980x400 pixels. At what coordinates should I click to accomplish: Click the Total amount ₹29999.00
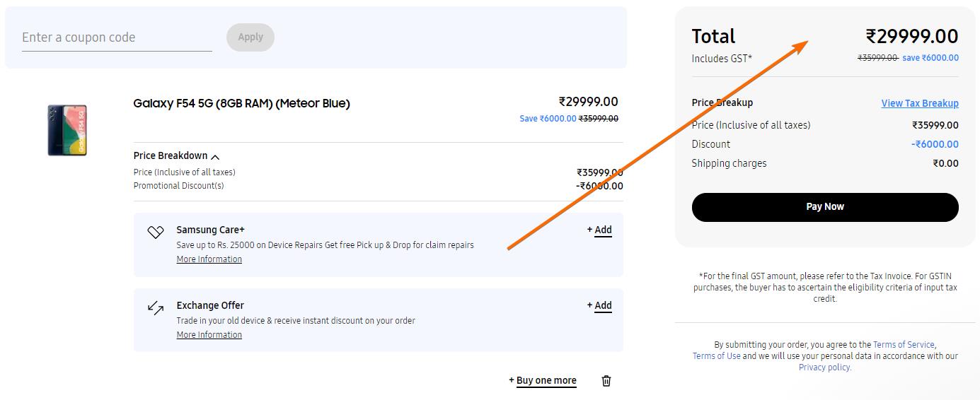pos(911,37)
